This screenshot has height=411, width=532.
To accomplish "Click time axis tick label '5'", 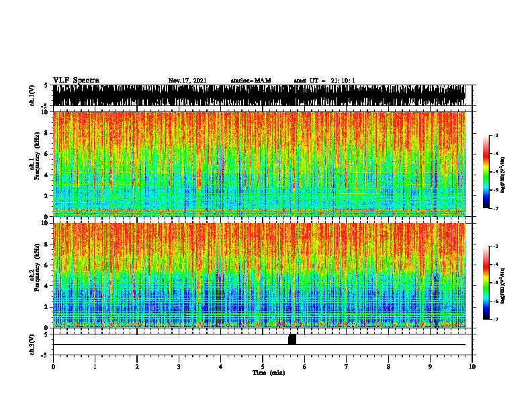I will tap(263, 367).
